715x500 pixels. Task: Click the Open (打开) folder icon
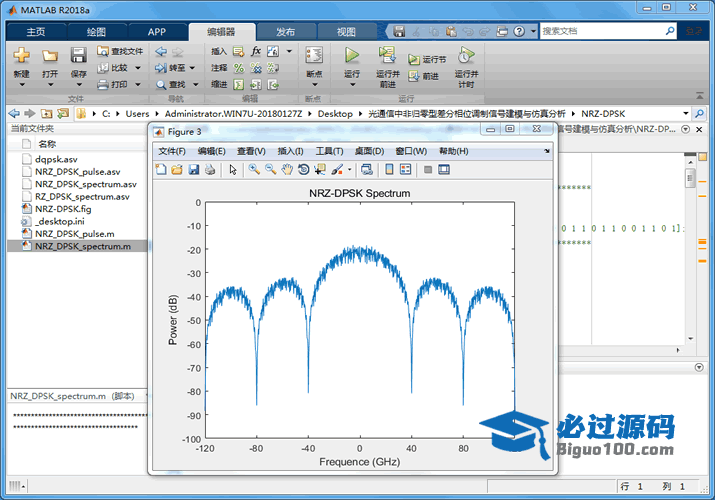[x=50, y=56]
